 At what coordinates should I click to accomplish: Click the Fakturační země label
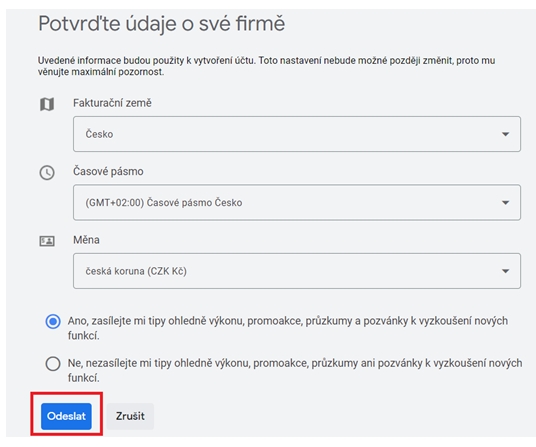112,103
